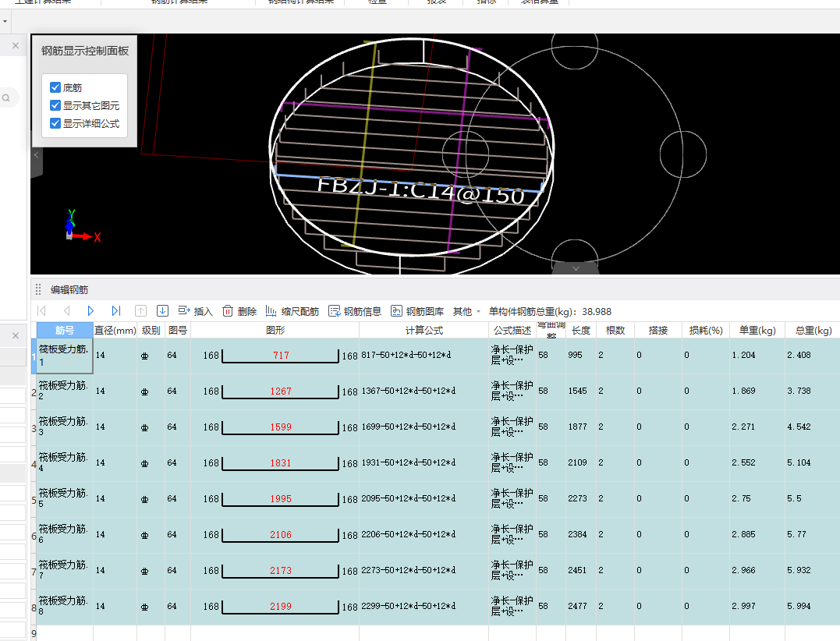Select row 筏板受力筋.3
This screenshot has height=641, width=840.
click(x=63, y=427)
